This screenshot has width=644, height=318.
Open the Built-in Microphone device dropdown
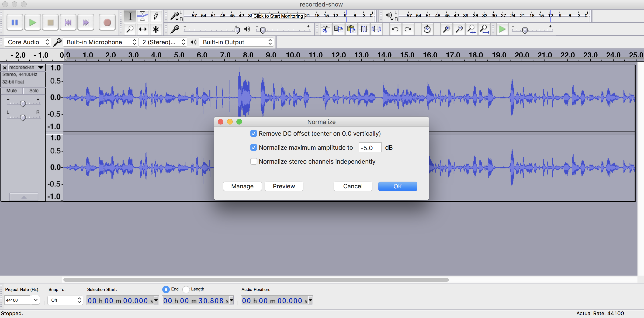click(x=100, y=42)
